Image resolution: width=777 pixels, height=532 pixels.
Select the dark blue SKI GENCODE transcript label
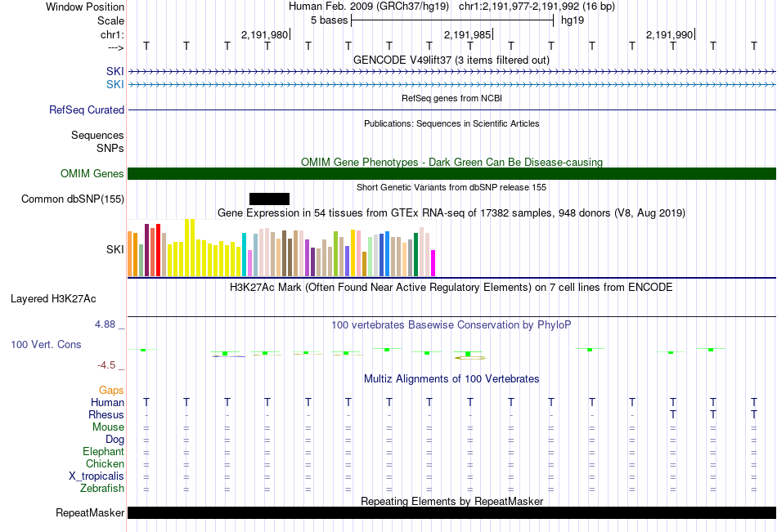[115, 71]
